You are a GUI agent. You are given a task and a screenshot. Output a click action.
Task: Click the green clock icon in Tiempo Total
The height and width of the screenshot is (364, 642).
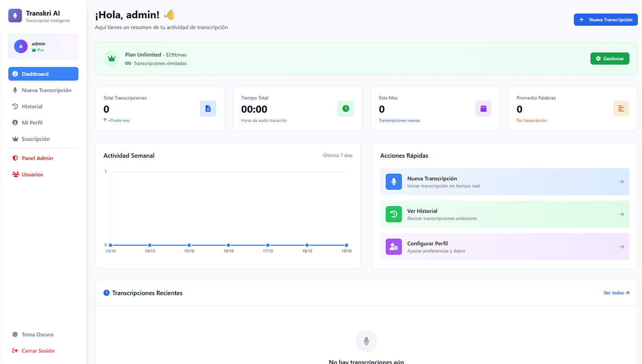click(x=345, y=109)
